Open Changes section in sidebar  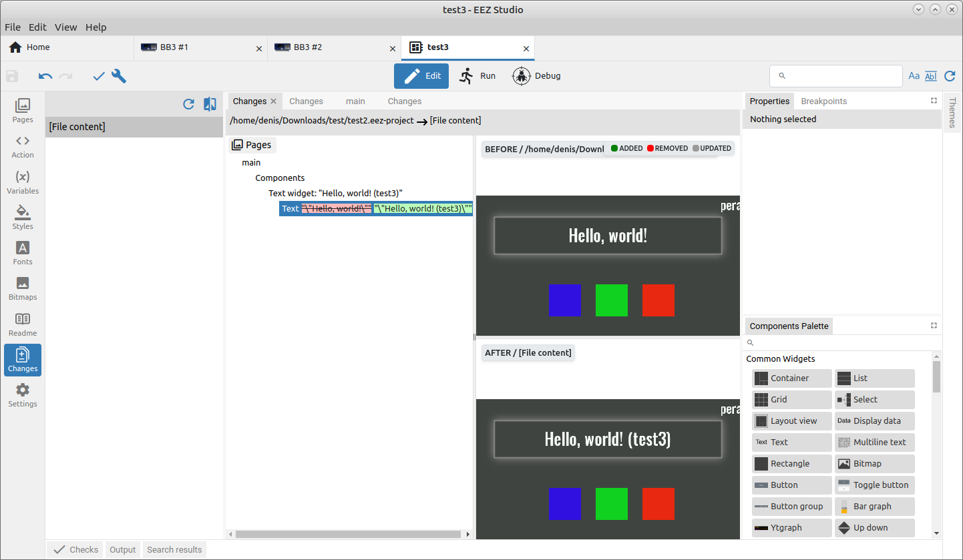click(23, 360)
